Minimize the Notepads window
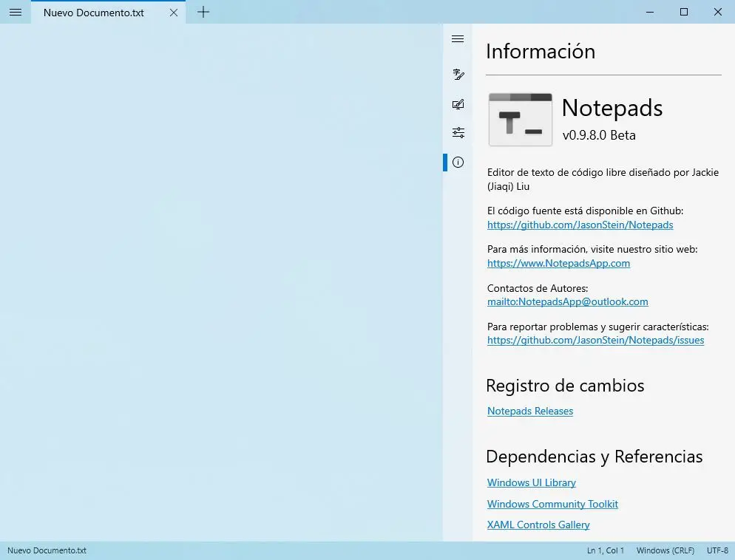 (650, 12)
